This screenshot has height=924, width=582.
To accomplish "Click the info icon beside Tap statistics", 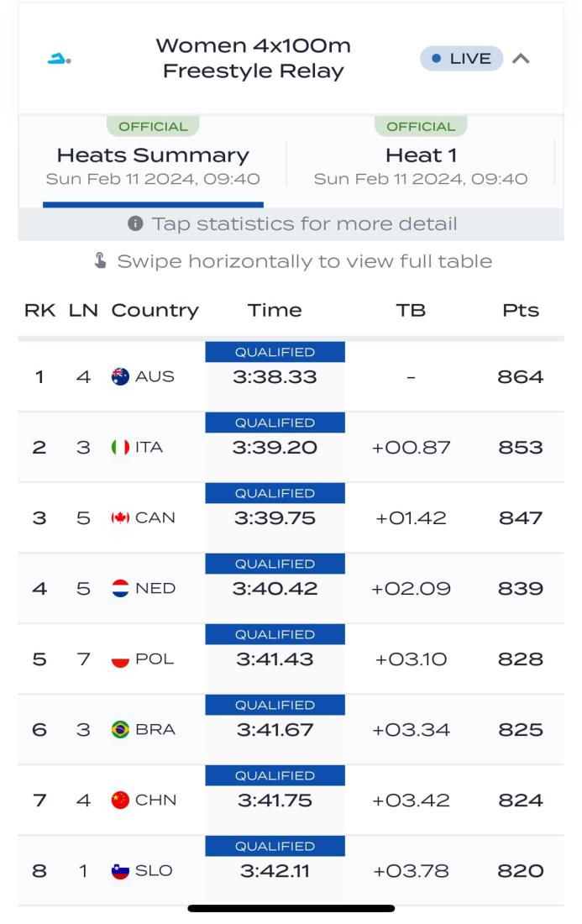I will click(x=135, y=223).
